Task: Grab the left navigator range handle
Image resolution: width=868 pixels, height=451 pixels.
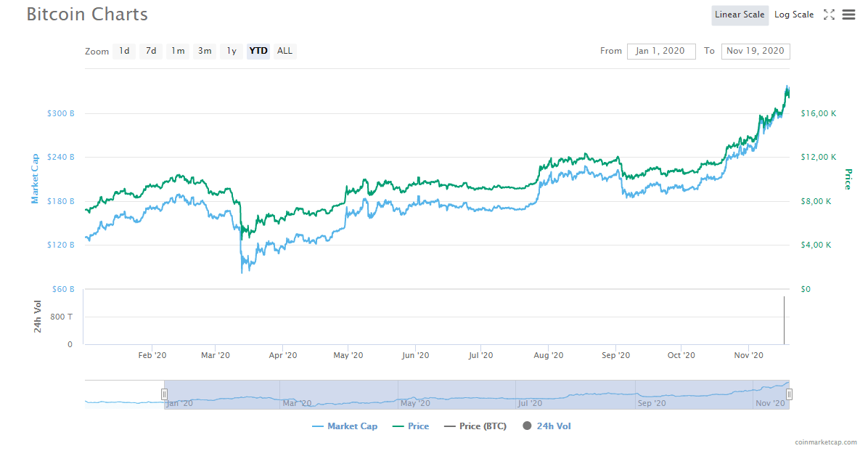Action: click(165, 394)
